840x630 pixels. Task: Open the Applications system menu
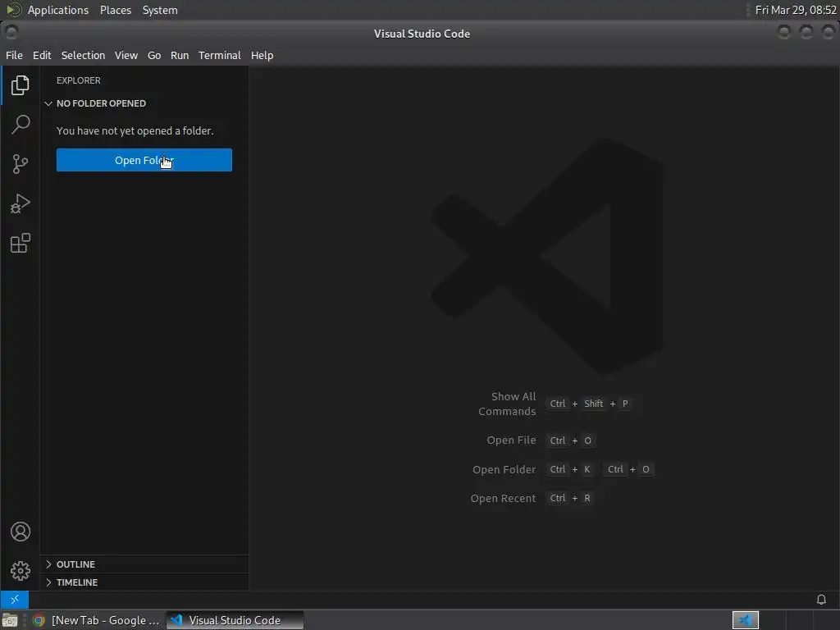pos(58,10)
